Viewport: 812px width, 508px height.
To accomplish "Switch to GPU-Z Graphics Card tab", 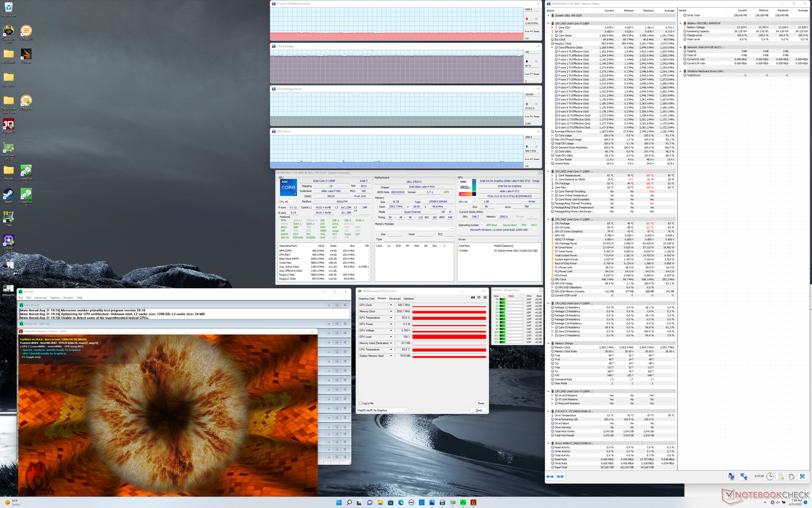I will click(366, 298).
